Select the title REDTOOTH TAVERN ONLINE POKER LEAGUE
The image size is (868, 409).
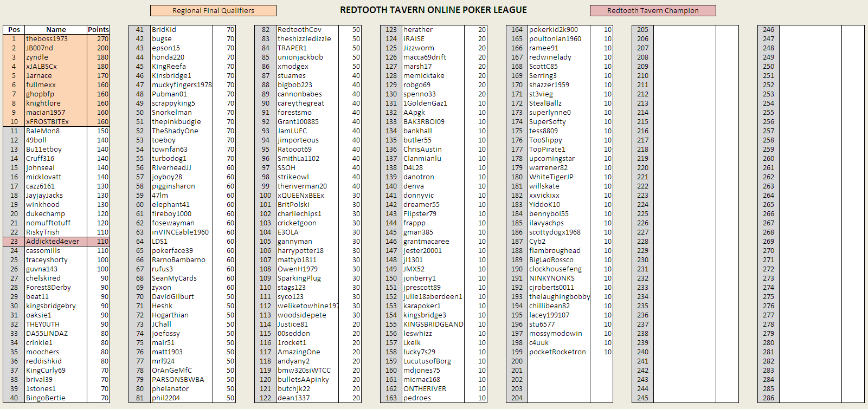(433, 10)
